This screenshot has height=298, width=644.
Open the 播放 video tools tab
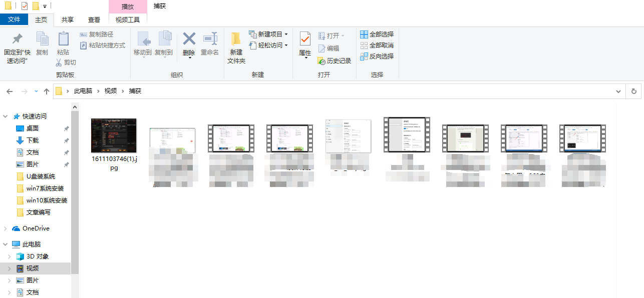pyautogui.click(x=127, y=6)
